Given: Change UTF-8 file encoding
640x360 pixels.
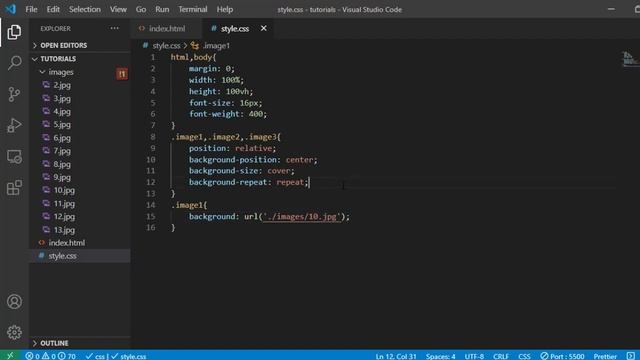Looking at the screenshot, I should pyautogui.click(x=474, y=356).
